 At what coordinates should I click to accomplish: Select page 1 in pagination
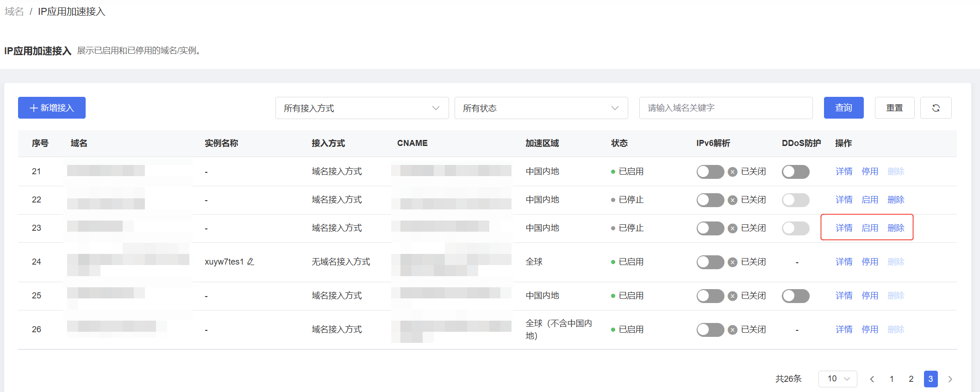[892, 379]
